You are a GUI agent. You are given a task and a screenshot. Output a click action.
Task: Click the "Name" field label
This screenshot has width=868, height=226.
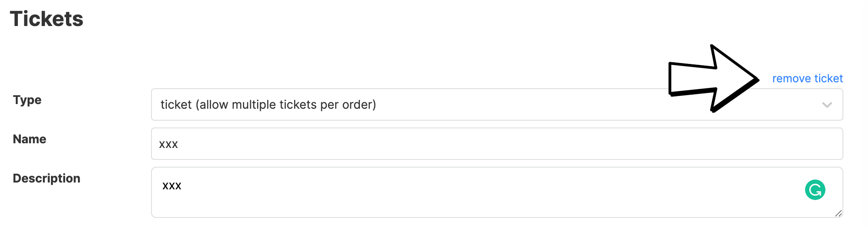[x=29, y=139]
